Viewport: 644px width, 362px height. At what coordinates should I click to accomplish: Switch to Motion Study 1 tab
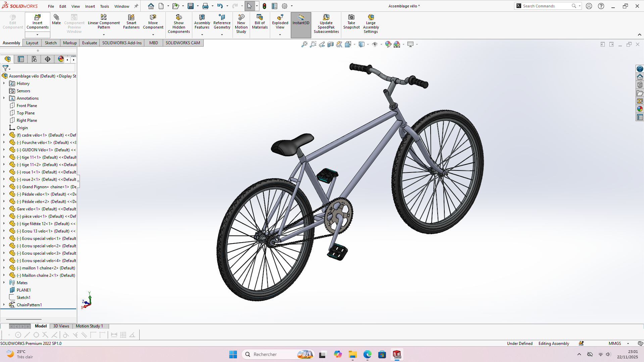coord(89,326)
